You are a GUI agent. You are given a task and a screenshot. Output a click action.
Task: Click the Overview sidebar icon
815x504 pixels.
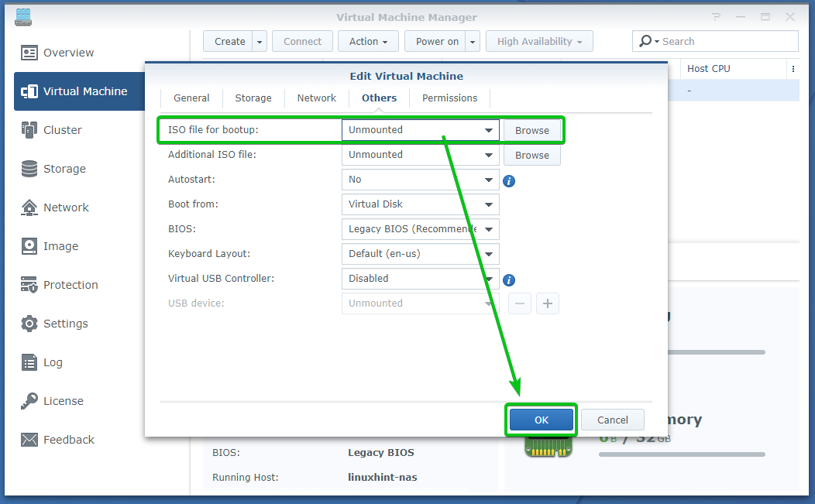pyautogui.click(x=29, y=53)
